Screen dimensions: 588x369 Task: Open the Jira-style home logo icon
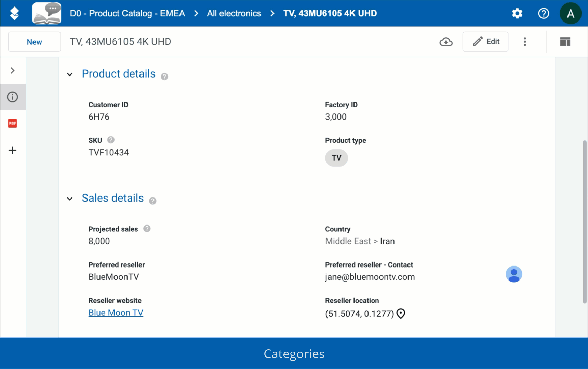click(x=14, y=13)
